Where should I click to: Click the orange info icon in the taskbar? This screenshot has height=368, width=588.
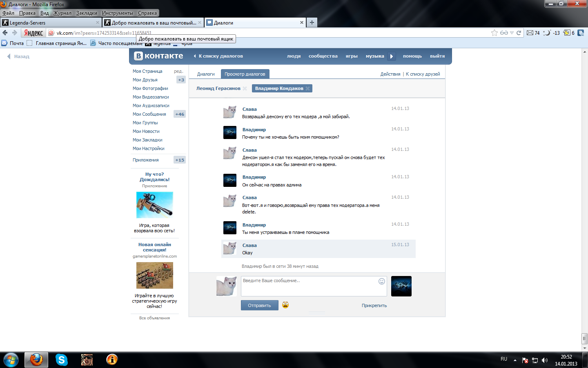click(x=112, y=360)
